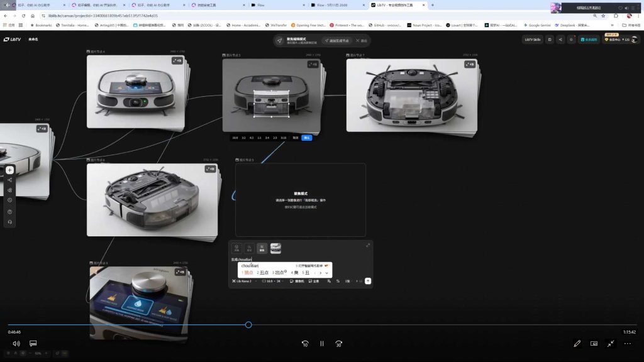The width and height of the screenshot is (644, 362).
Task: Open a new browser tab
Action: (x=433, y=5)
